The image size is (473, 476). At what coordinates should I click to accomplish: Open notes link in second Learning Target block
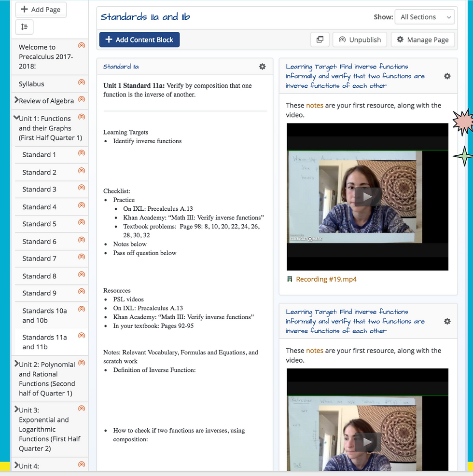(x=314, y=351)
